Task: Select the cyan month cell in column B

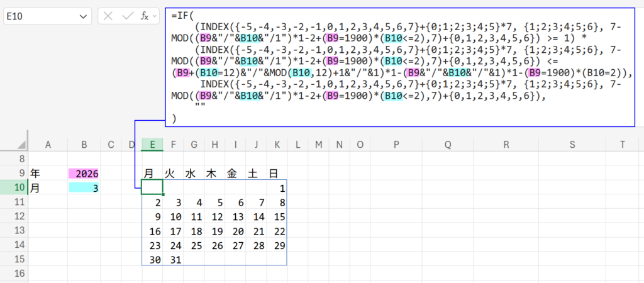Action: [x=84, y=187]
